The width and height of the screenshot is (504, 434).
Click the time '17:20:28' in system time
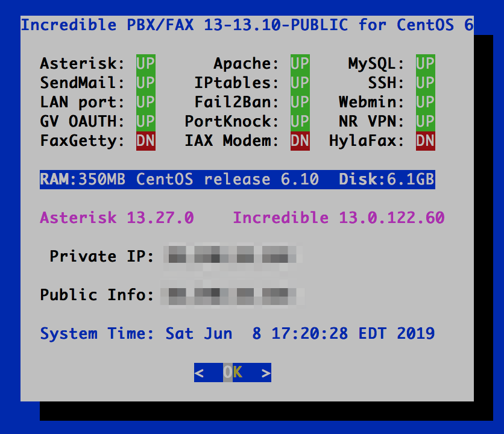(309, 334)
